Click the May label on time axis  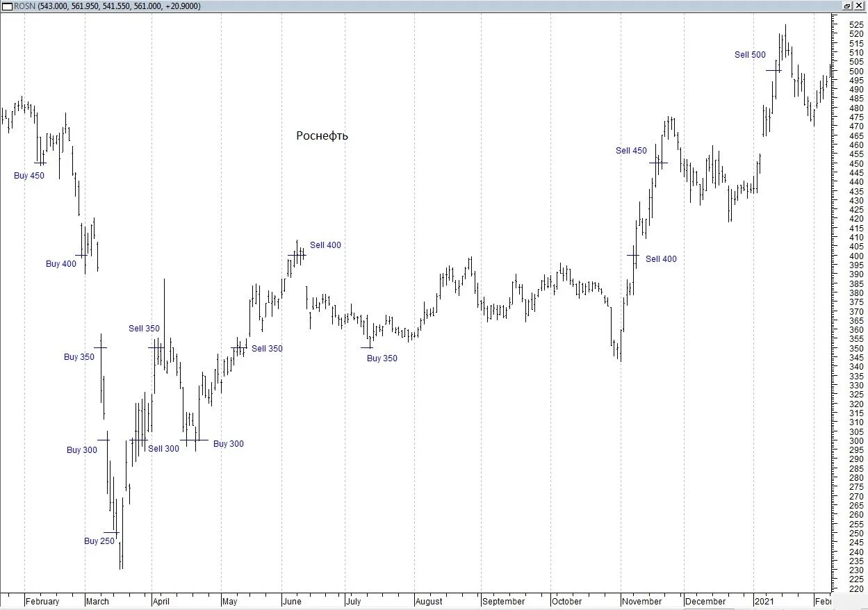231,602
